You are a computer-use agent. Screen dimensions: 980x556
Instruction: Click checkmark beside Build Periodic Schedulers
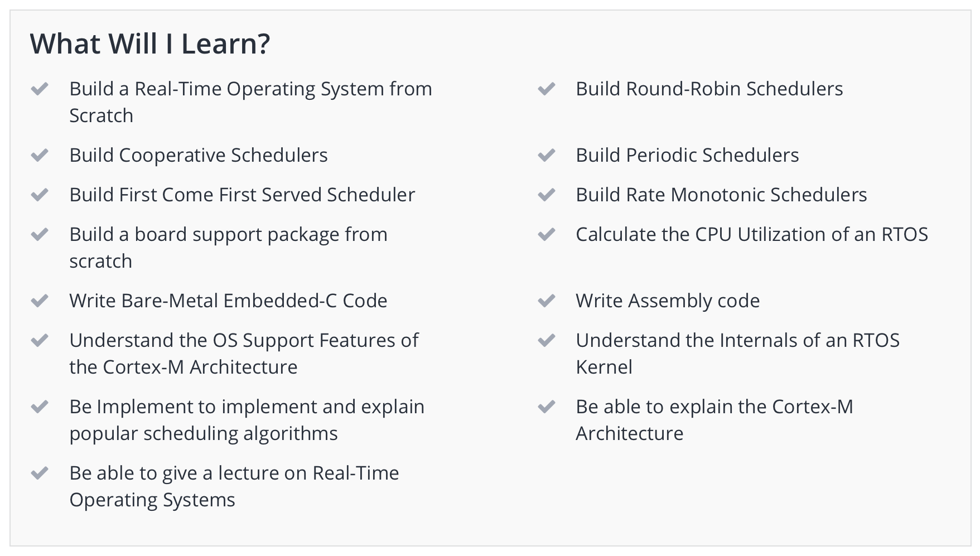[x=546, y=155]
